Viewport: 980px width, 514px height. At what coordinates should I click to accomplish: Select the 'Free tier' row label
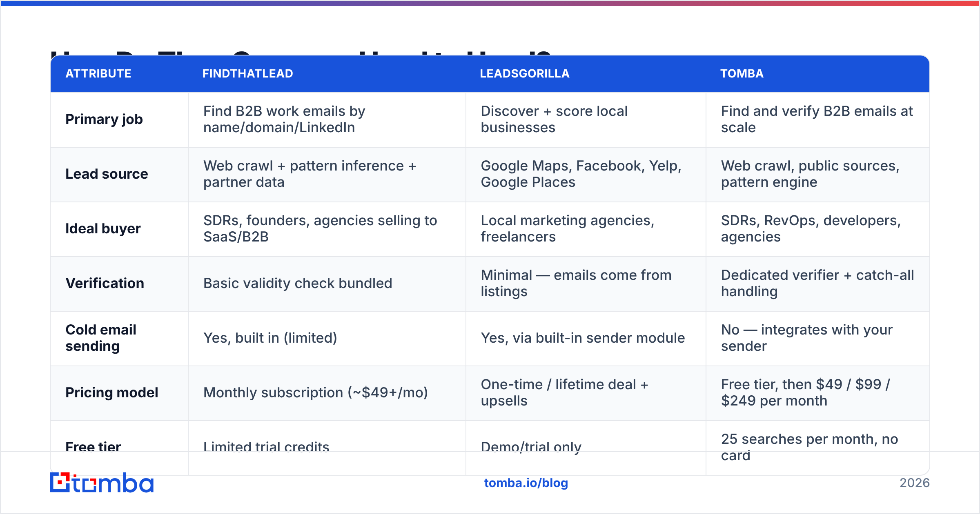[93, 447]
